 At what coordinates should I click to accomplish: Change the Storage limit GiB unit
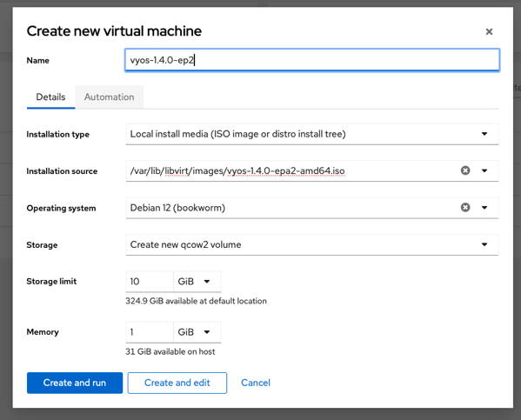[x=197, y=282]
